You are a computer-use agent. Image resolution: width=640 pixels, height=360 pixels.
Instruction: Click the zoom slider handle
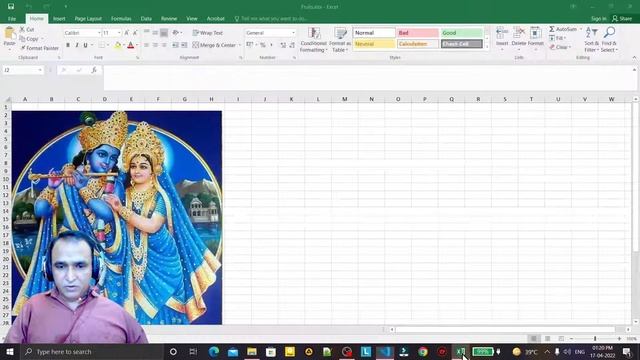click(x=595, y=339)
